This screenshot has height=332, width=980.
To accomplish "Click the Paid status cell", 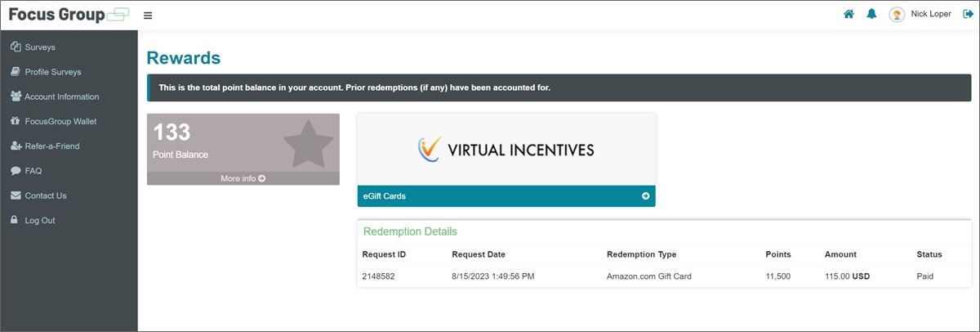I will (924, 276).
